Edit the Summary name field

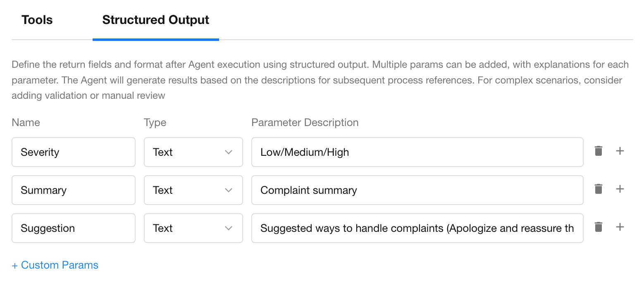tap(74, 190)
